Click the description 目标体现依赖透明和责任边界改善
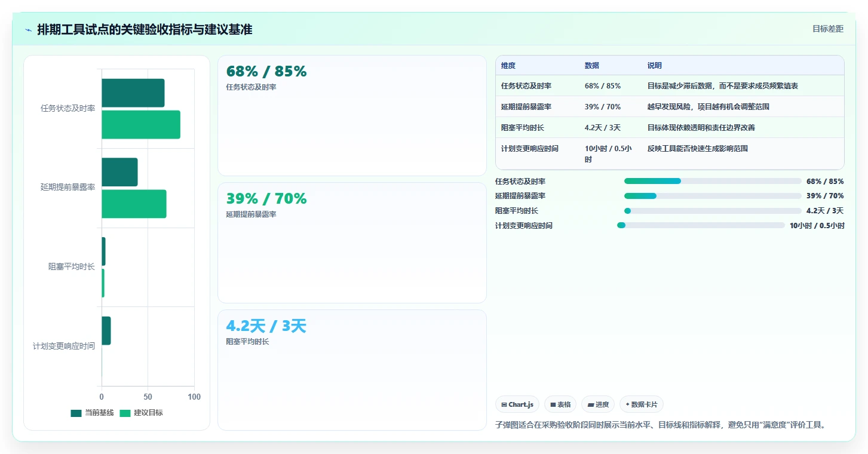868x454 pixels. point(701,127)
